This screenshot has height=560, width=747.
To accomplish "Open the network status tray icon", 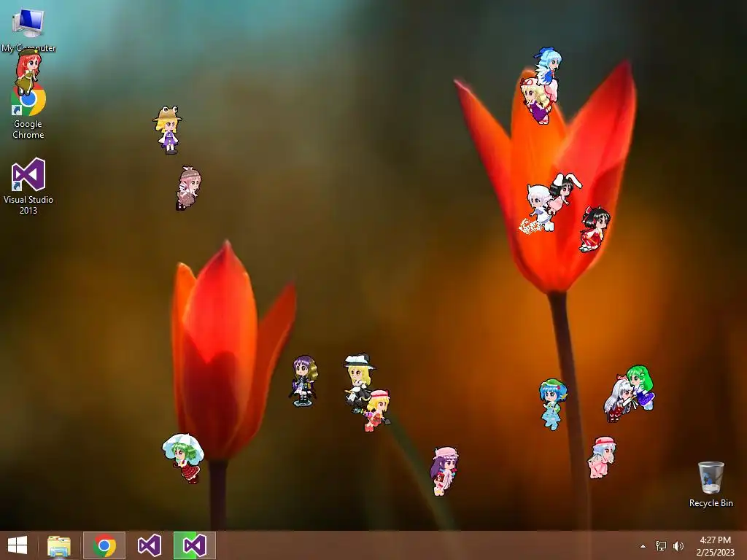I will 661,546.
